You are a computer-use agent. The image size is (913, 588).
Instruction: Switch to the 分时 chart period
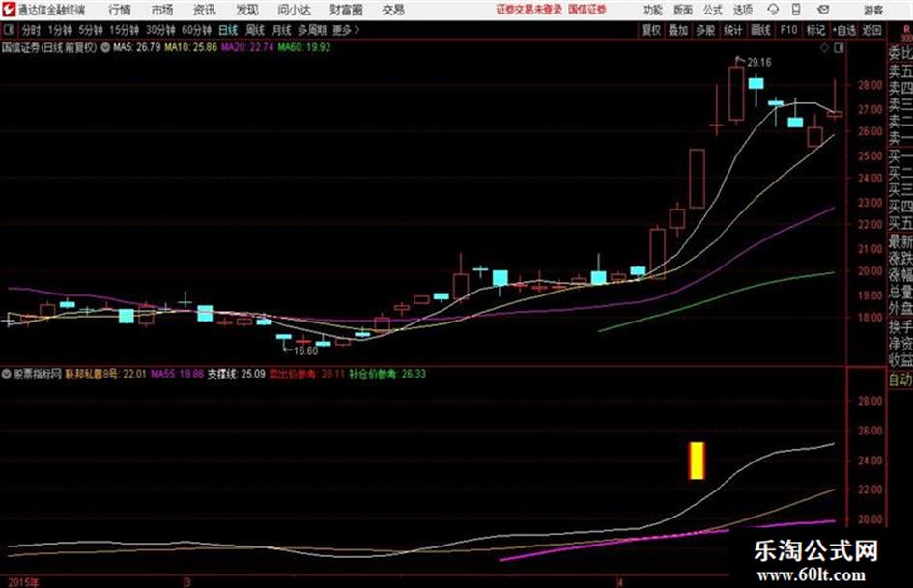(x=31, y=30)
